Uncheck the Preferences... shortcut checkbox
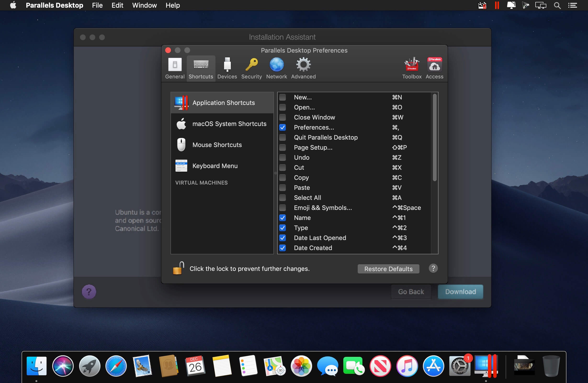Viewport: 588px width, 383px height. coord(282,127)
